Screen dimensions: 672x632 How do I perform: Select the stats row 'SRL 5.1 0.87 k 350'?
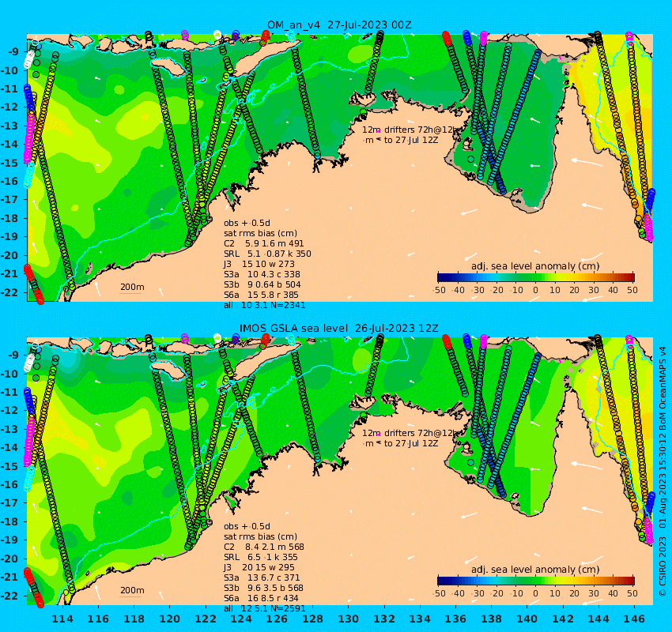tap(267, 254)
